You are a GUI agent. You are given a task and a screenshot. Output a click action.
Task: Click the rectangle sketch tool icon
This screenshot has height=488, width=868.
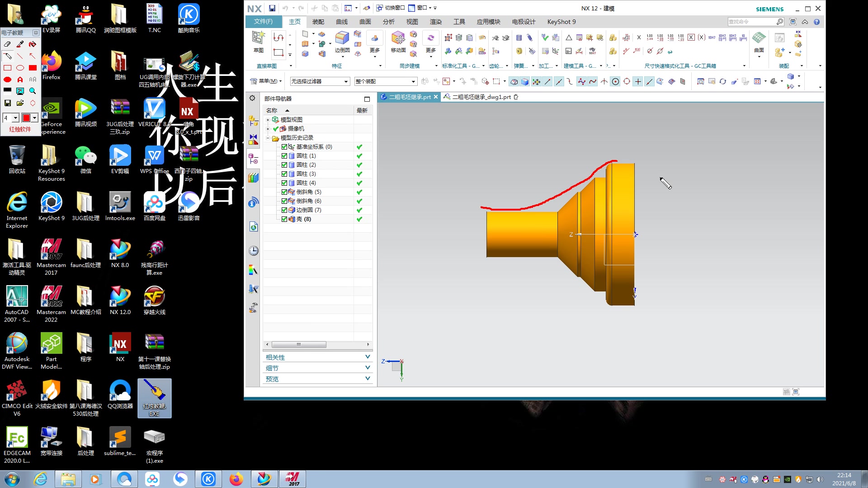[x=278, y=52]
